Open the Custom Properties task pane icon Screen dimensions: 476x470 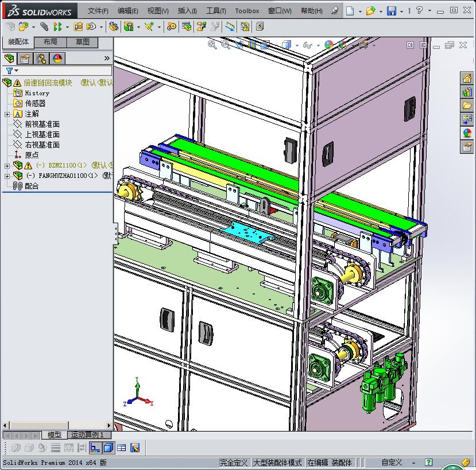pos(467,147)
